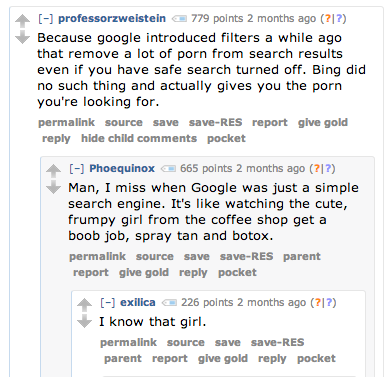Downvote Phoequinox's comment
The image size is (392, 377).
[53, 187]
